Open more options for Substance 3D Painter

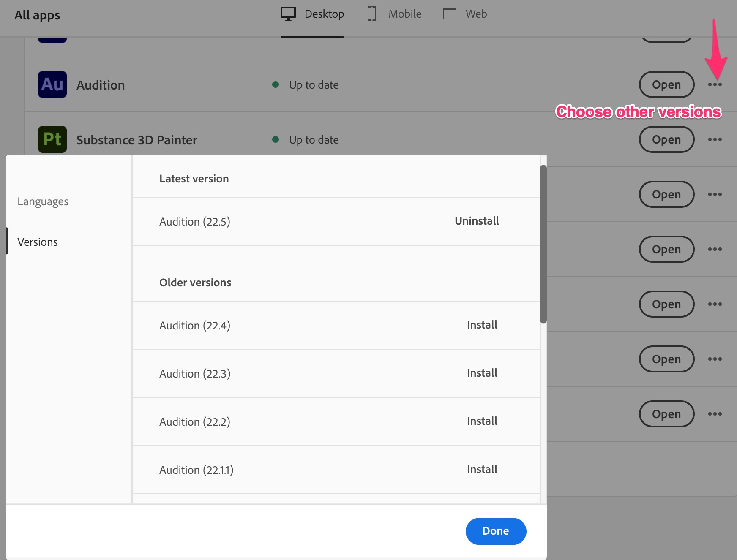click(x=715, y=139)
